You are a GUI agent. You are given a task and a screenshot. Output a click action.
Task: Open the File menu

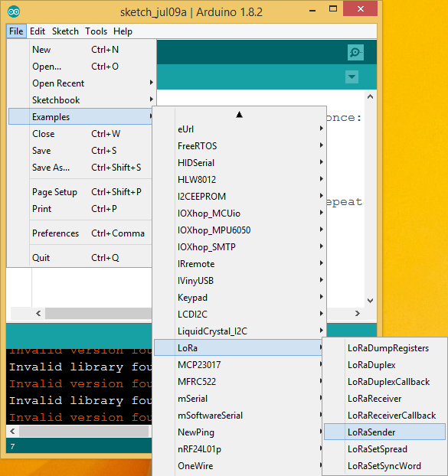click(x=16, y=31)
